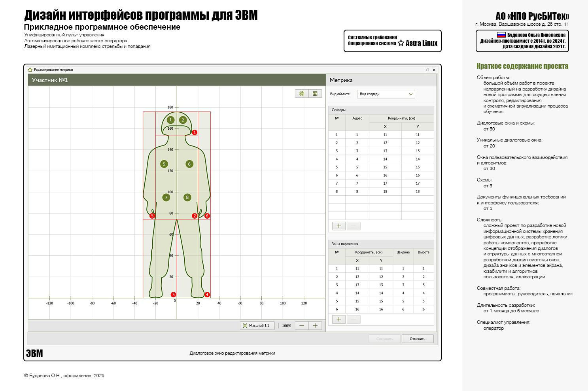Click green sensor marker 7 on figure
The image size is (588, 391).
166,197
